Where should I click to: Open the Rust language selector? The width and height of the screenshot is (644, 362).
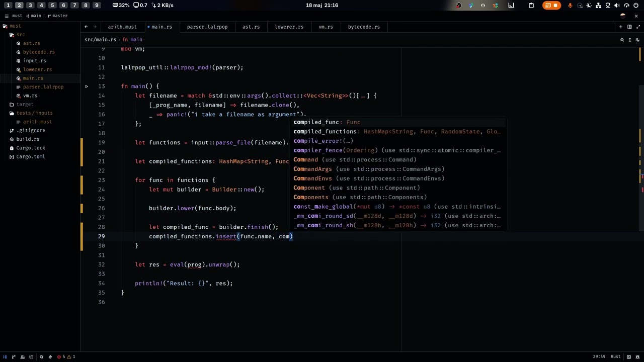click(615, 357)
